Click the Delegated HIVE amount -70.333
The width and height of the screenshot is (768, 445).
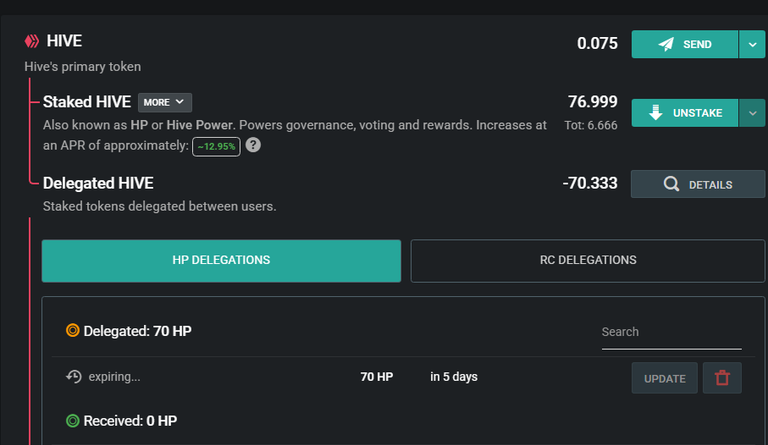(x=590, y=183)
